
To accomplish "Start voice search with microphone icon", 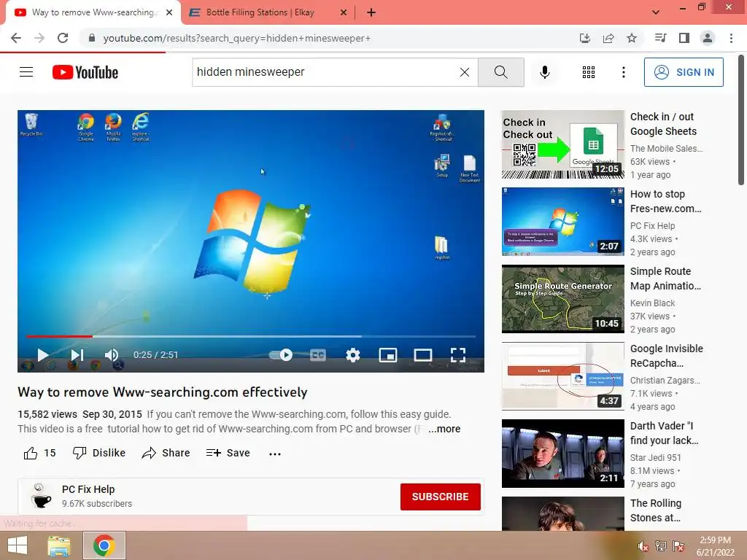I will coord(544,72).
